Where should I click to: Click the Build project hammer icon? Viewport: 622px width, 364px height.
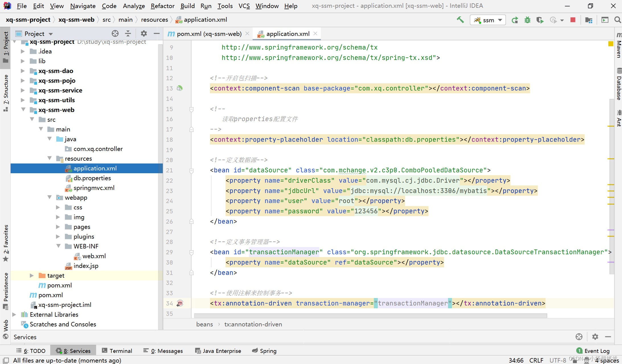(x=460, y=20)
